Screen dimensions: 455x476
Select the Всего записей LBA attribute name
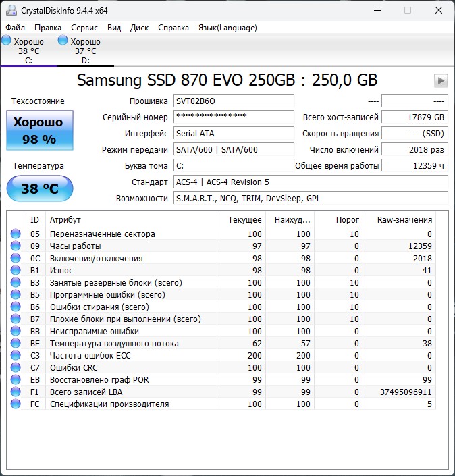(86, 392)
